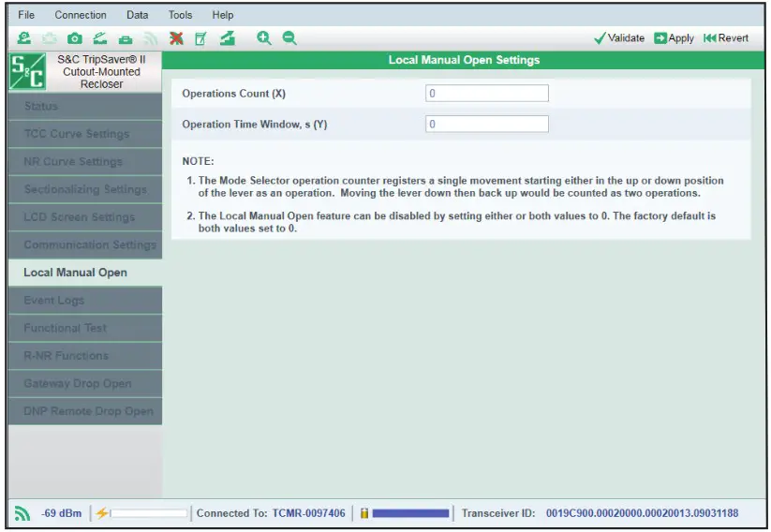Click the S&C TripSaver II Recloser title
This screenshot has height=532, width=771.
[x=102, y=72]
